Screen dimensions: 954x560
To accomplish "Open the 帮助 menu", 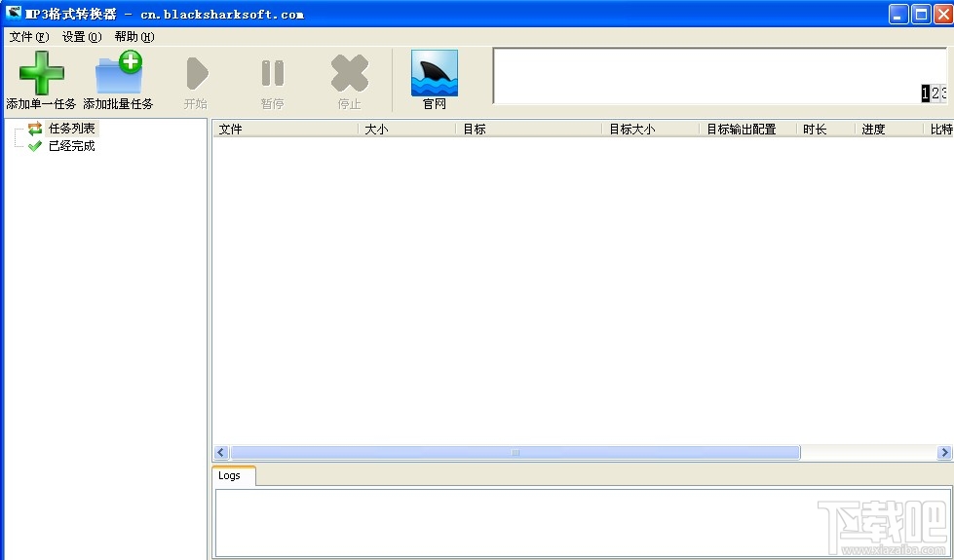I will point(134,36).
